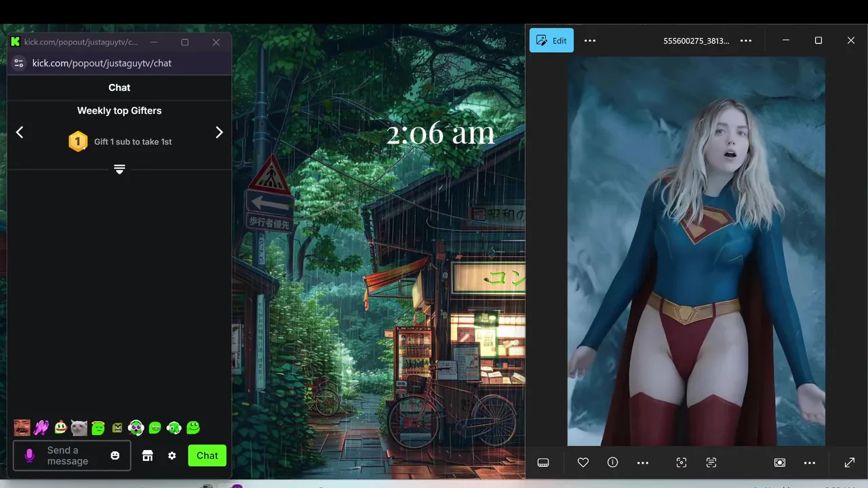Go to previous leaderboard with left arrow
868x488 pixels.
click(x=20, y=132)
